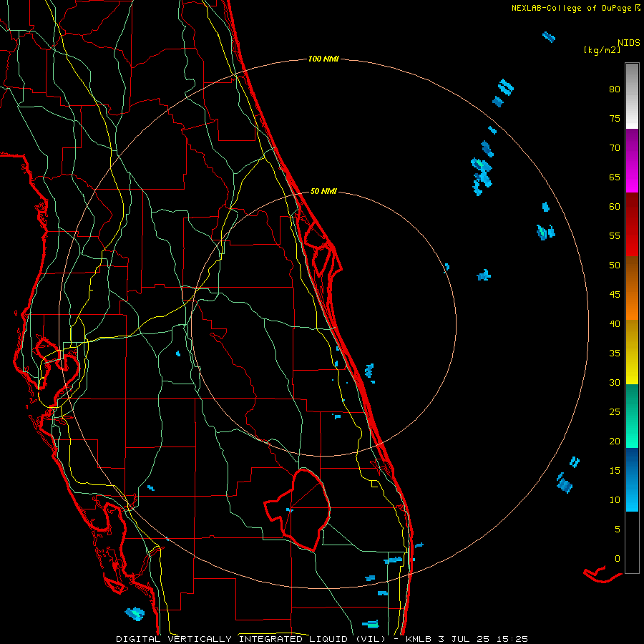
Task: Click the NEXLAB-College of DuPage header text
Action: 571,8
